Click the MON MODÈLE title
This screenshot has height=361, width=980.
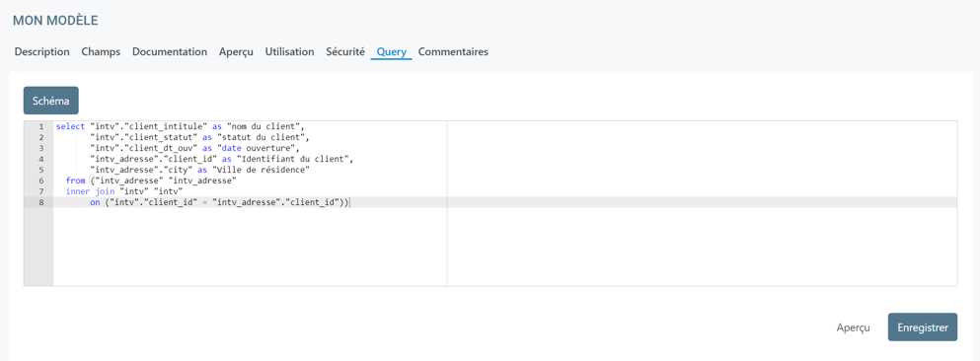pos(55,21)
